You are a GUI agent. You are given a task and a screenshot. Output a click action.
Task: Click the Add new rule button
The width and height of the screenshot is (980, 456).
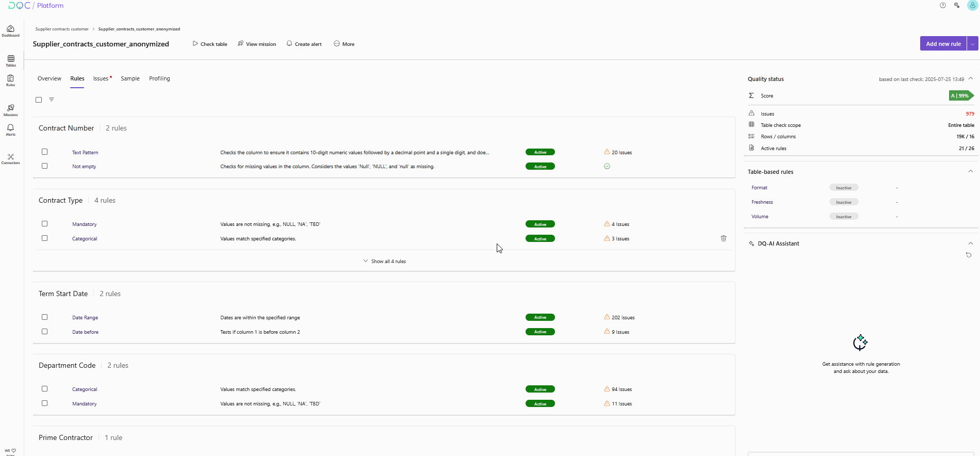[x=943, y=44]
